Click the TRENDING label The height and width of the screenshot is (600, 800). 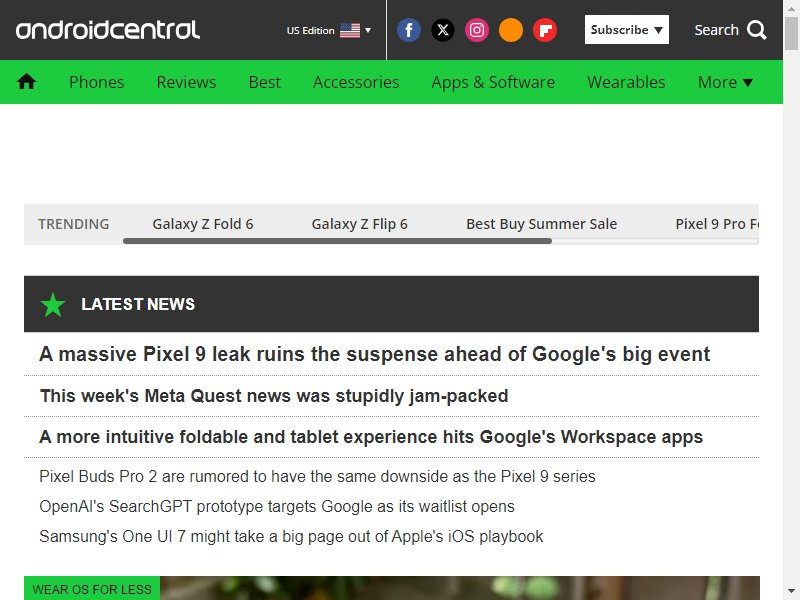73,224
